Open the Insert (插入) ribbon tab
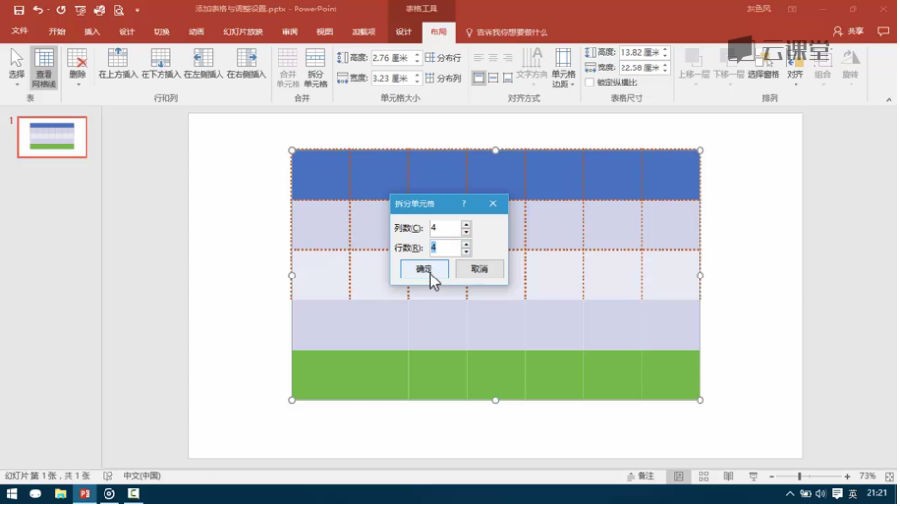The width and height of the screenshot is (900, 506). click(x=92, y=32)
